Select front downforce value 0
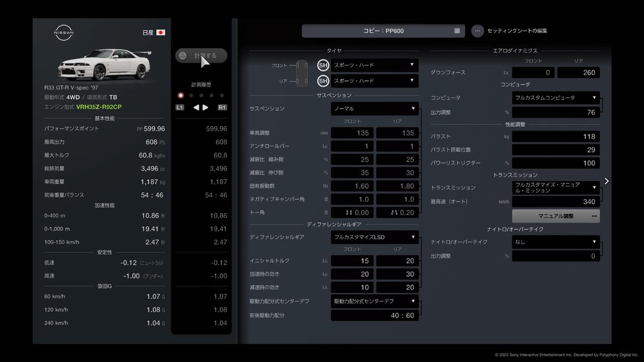 533,72
